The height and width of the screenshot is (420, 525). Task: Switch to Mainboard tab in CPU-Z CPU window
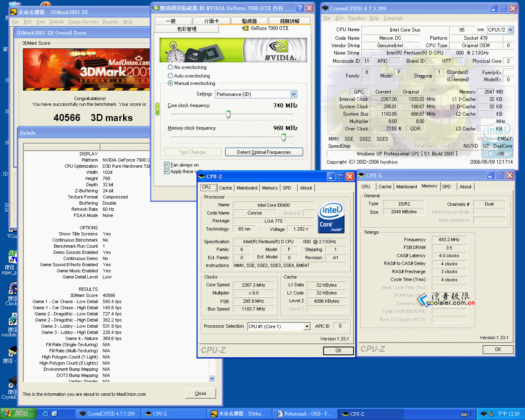coord(247,188)
